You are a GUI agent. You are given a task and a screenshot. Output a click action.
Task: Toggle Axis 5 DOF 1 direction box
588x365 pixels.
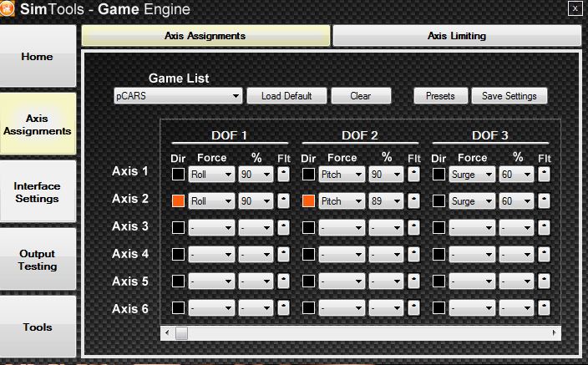pos(178,281)
